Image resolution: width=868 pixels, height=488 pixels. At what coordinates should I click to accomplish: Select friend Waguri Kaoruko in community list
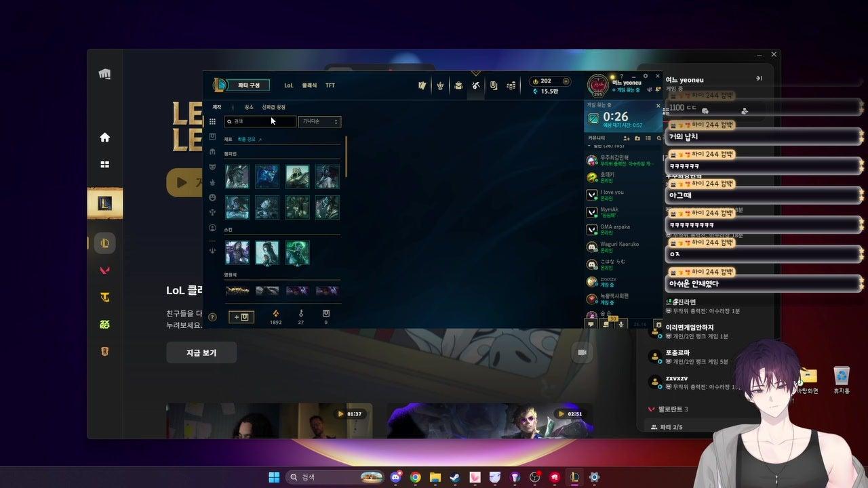pyautogui.click(x=624, y=247)
